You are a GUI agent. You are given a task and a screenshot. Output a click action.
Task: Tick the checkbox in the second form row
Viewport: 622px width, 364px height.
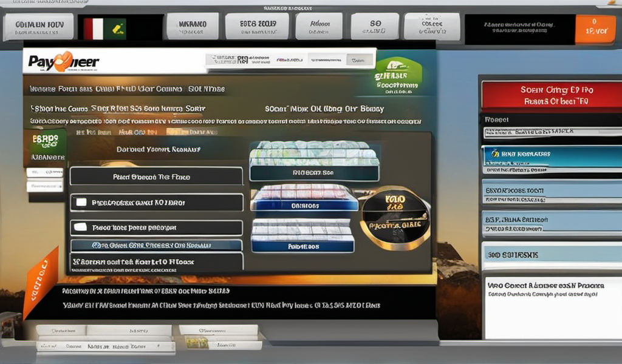[x=80, y=202]
